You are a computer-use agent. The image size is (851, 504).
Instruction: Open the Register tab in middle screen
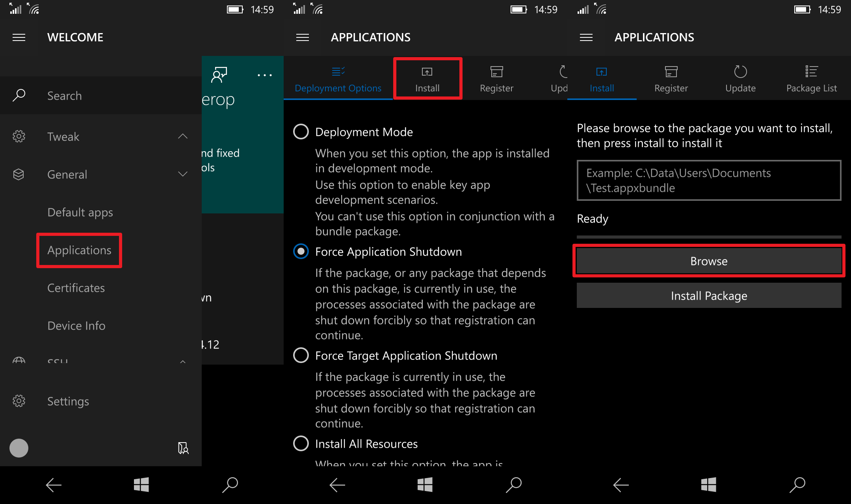[x=496, y=78]
